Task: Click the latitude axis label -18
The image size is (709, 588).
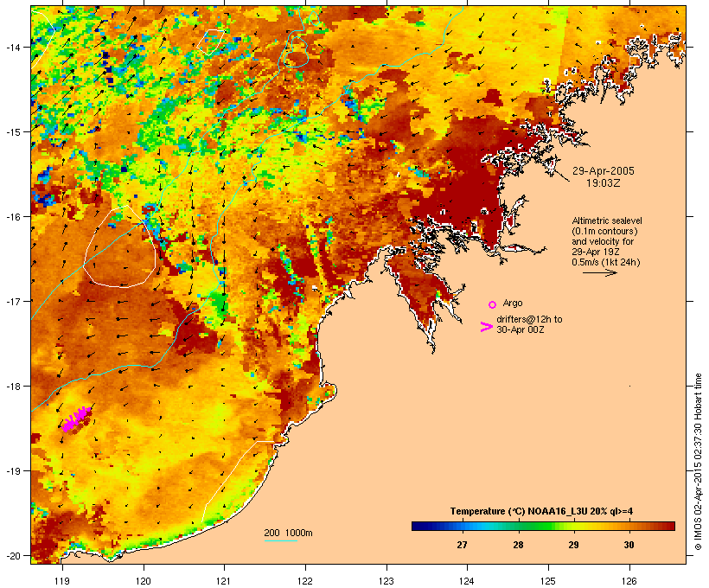Action: pyautogui.click(x=12, y=386)
